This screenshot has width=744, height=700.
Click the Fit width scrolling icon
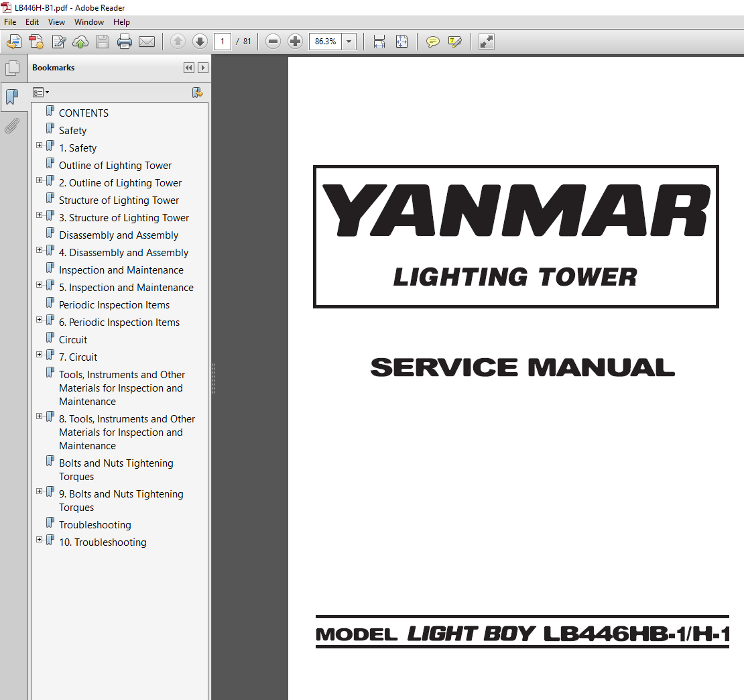379,42
